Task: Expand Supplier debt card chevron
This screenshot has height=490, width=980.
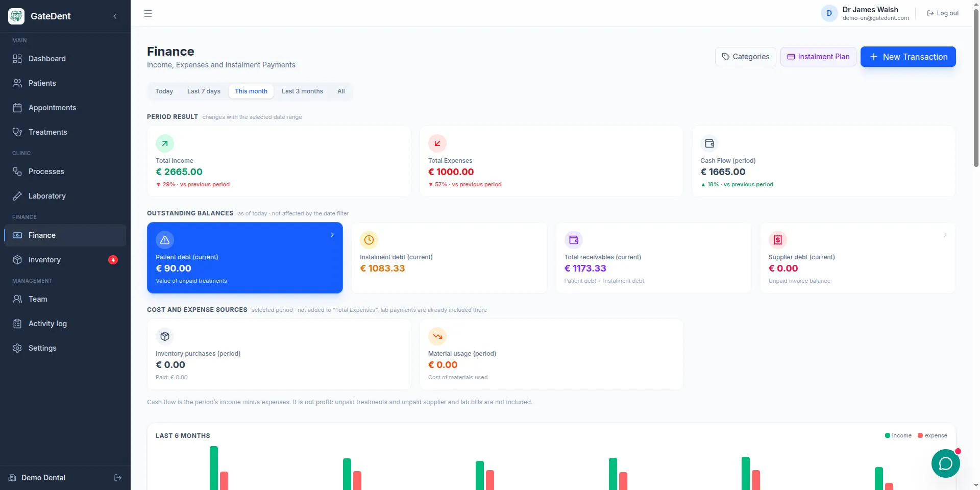Action: point(945,235)
